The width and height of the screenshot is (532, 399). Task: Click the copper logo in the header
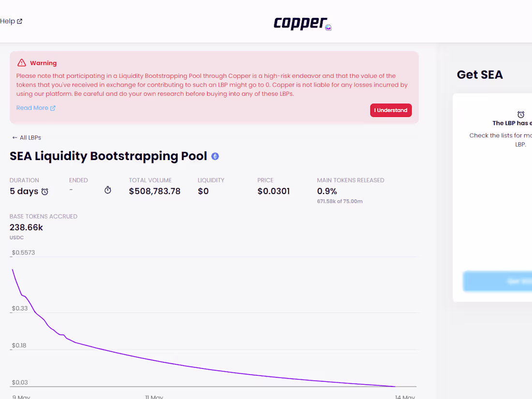(301, 23)
